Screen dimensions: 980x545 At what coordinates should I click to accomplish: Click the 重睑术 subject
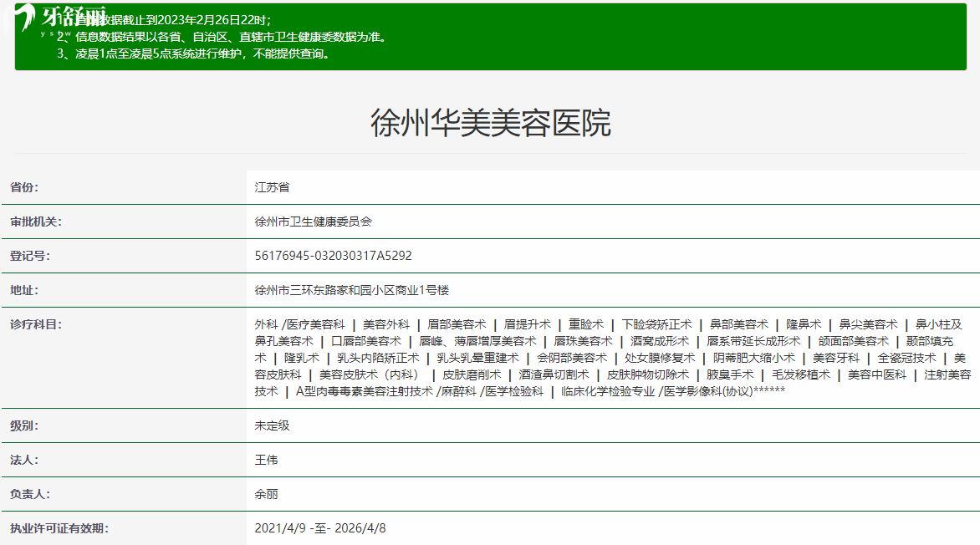586,324
